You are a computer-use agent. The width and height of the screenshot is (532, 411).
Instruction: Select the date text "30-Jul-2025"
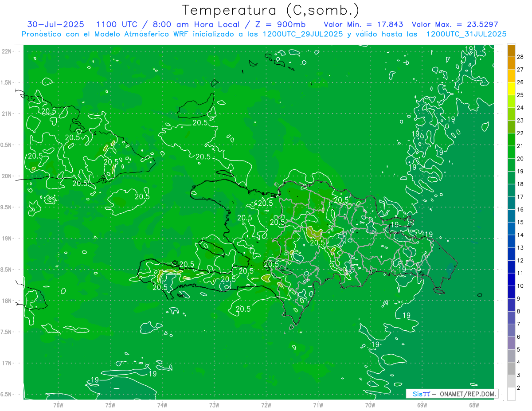[x=56, y=24]
